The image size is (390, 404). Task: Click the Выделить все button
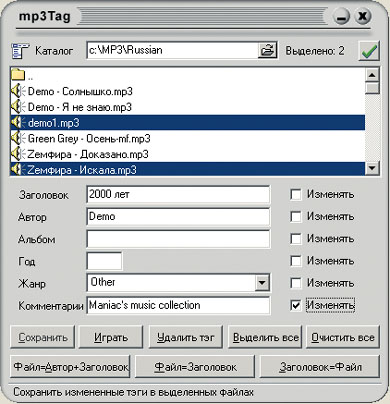[x=265, y=337]
